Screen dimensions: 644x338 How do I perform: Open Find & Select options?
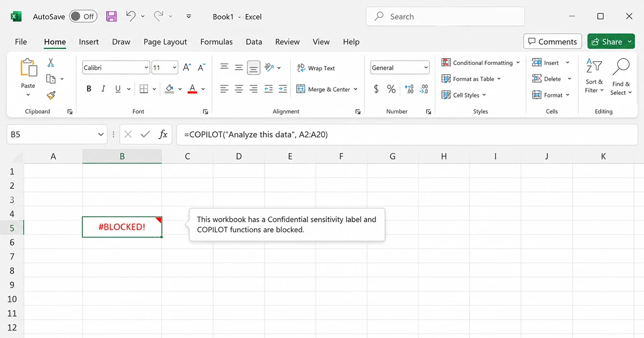pos(621,76)
